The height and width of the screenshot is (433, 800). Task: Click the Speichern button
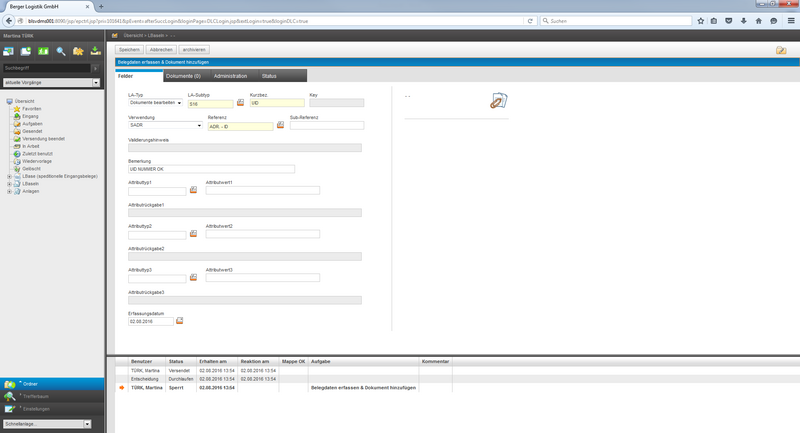click(x=130, y=49)
